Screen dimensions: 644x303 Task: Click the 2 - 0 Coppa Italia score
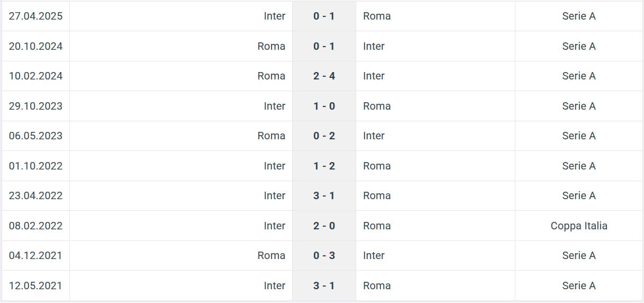point(324,226)
